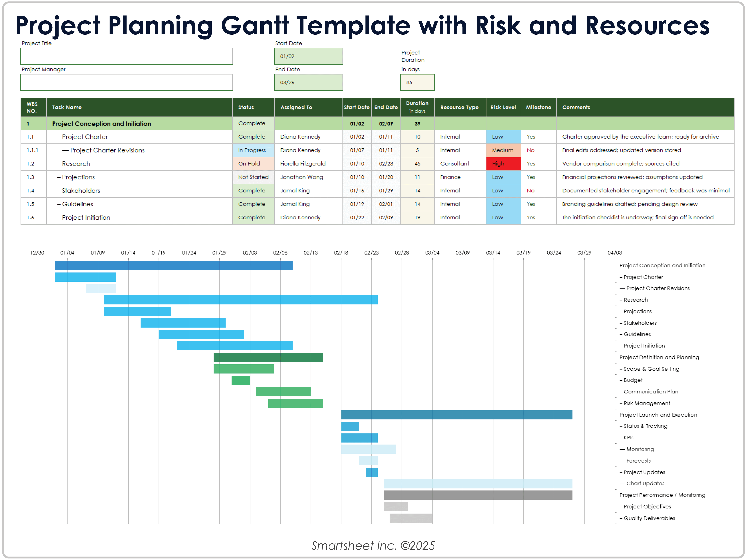This screenshot has width=747, height=560.
Task: Click the Task Name column header
Action: tap(67, 107)
